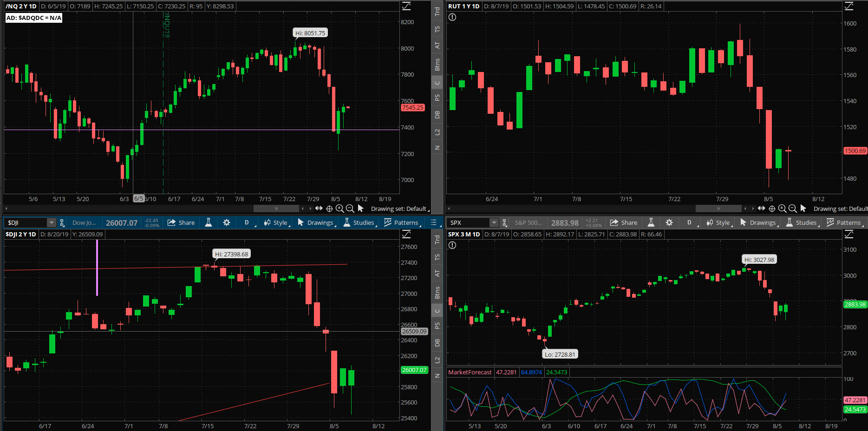Open the flask icon next to SPX Share

point(651,223)
